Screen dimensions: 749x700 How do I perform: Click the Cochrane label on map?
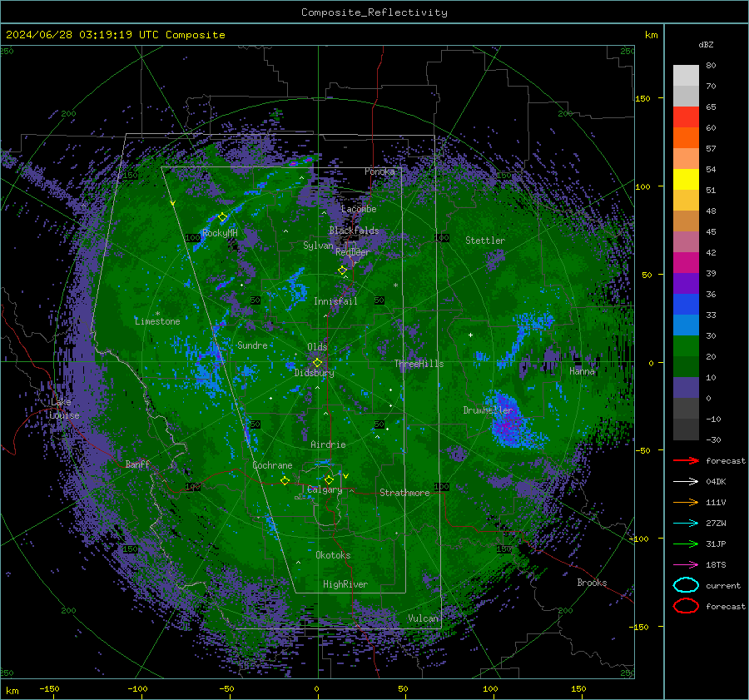[272, 465]
